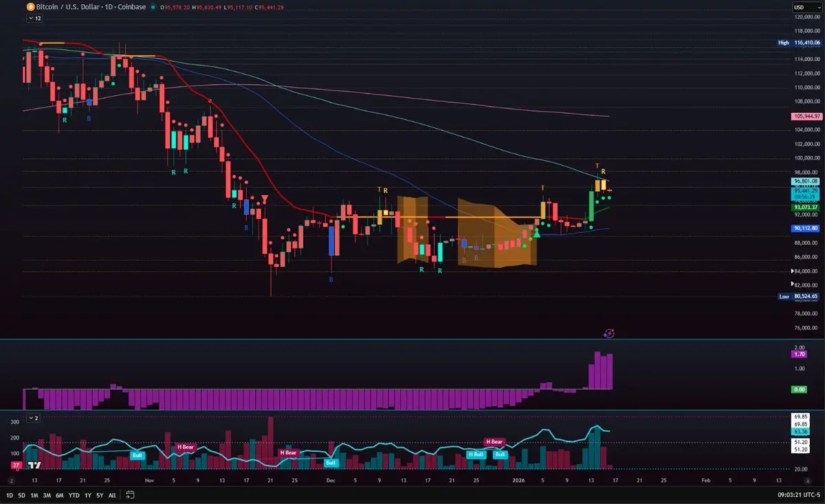Click the H Bull divergence label

475,454
